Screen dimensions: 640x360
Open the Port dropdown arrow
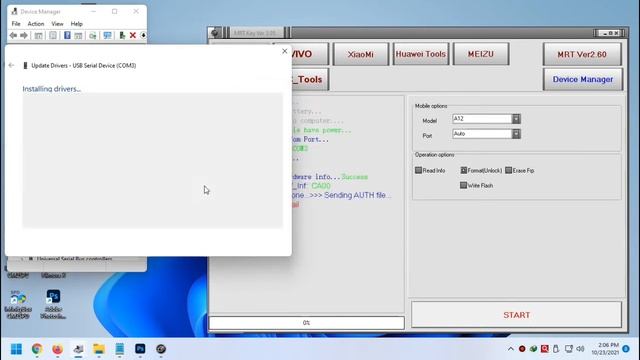pyautogui.click(x=516, y=134)
